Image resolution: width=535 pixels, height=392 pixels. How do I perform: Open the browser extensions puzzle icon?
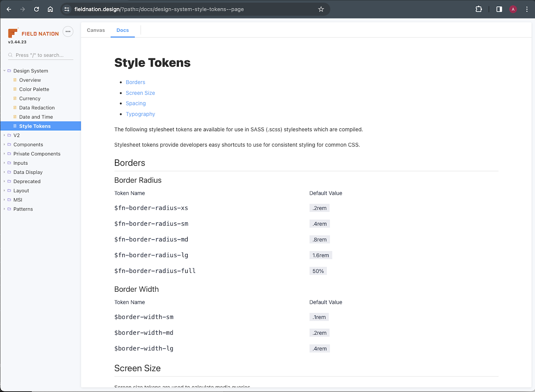(x=479, y=9)
